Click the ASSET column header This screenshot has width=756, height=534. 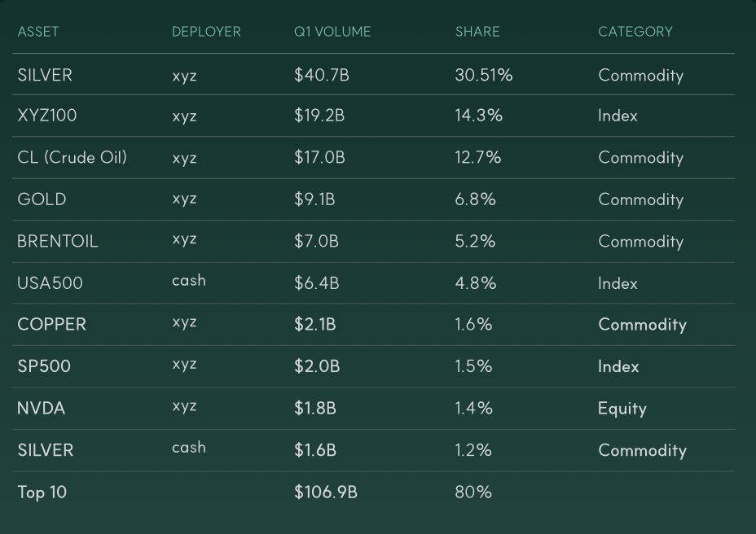coord(38,32)
